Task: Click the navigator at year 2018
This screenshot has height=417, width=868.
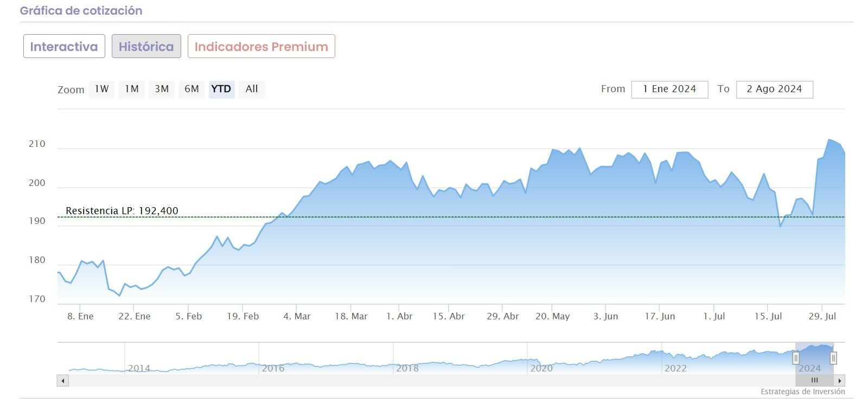Action: [x=407, y=368]
